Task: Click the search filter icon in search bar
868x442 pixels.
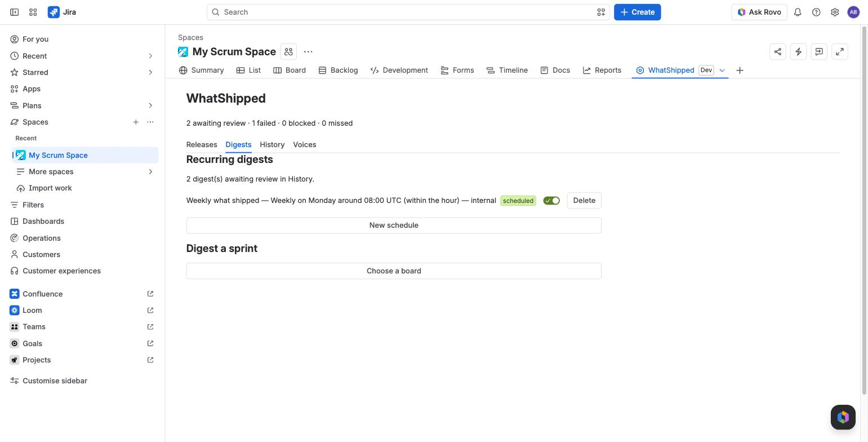Action: [601, 12]
